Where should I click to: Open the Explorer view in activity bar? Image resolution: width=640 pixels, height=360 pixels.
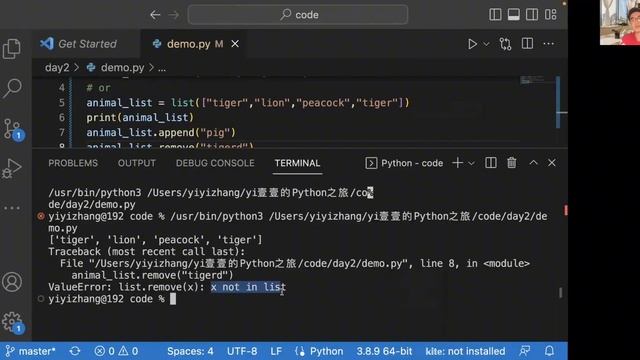click(12, 49)
